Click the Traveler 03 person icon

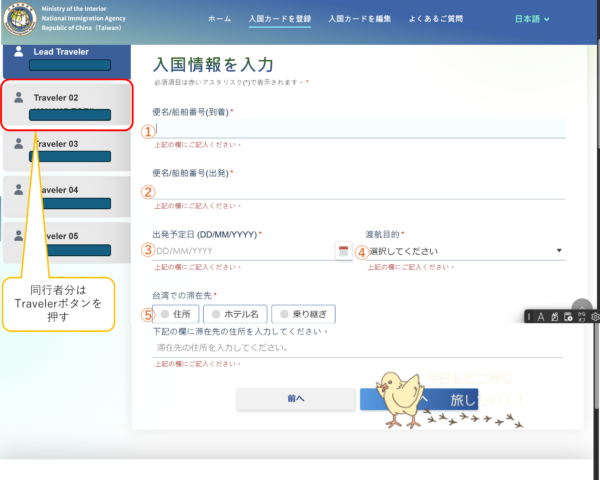[19, 144]
